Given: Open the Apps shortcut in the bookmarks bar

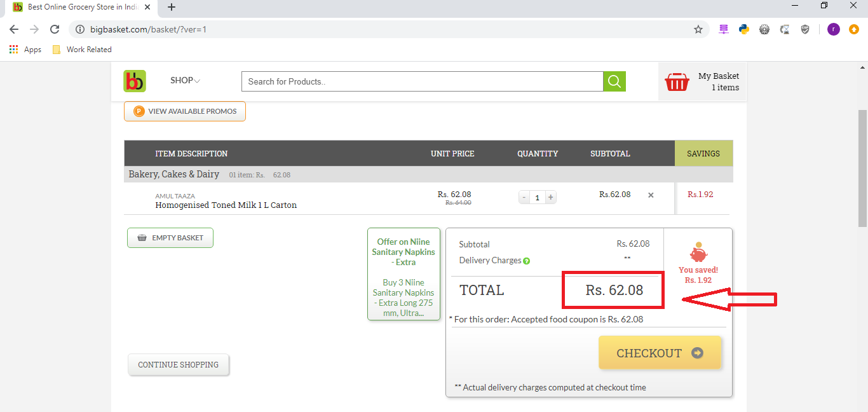Looking at the screenshot, I should coord(25,50).
